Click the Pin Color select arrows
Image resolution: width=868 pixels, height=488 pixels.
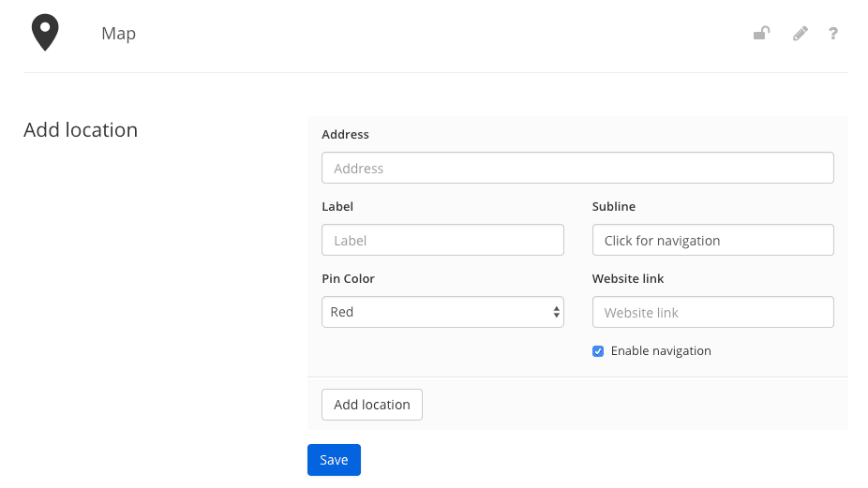pyautogui.click(x=557, y=312)
